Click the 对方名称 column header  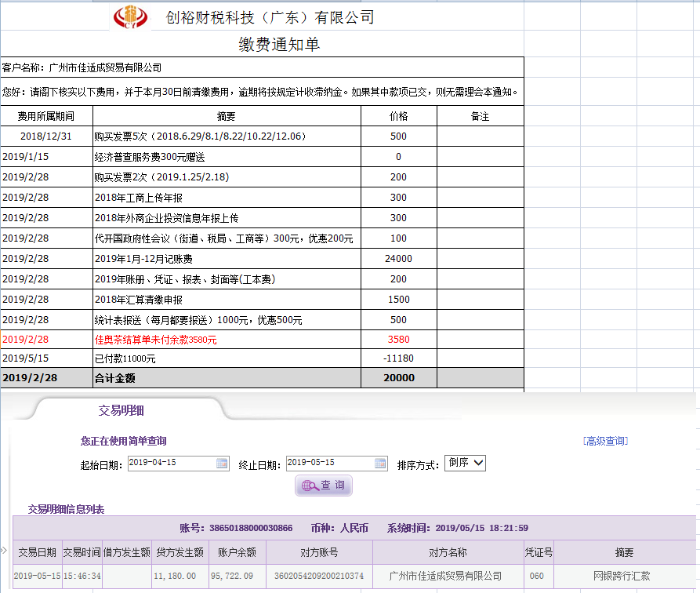(448, 552)
